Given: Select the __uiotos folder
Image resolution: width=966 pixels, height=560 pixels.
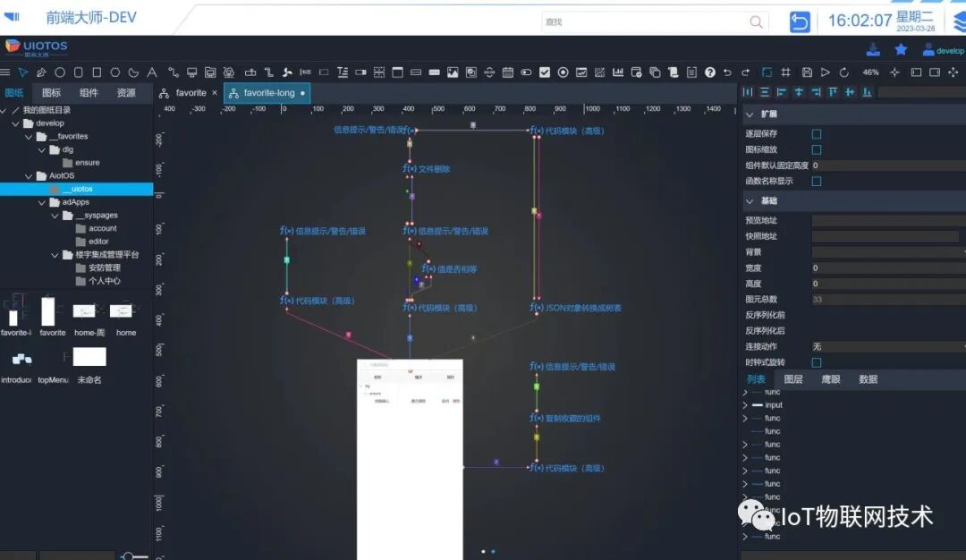Looking at the screenshot, I should (76, 190).
